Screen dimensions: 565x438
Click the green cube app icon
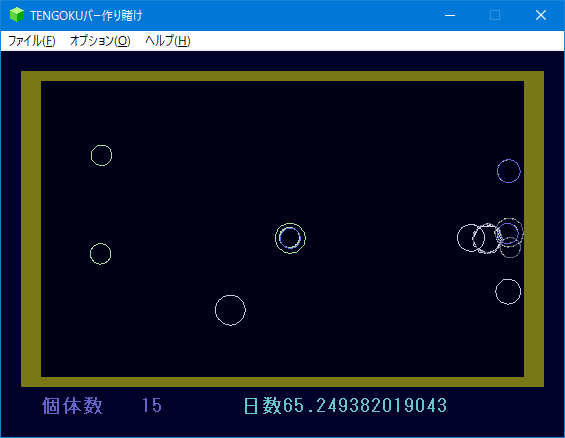coord(17,15)
